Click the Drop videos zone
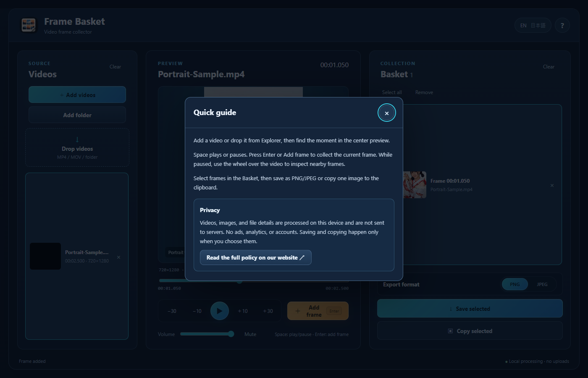This screenshot has width=588, height=378. (x=77, y=147)
